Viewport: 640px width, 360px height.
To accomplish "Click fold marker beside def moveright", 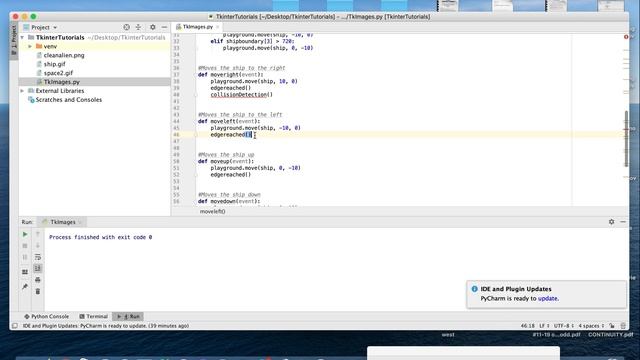I will tap(196, 75).
